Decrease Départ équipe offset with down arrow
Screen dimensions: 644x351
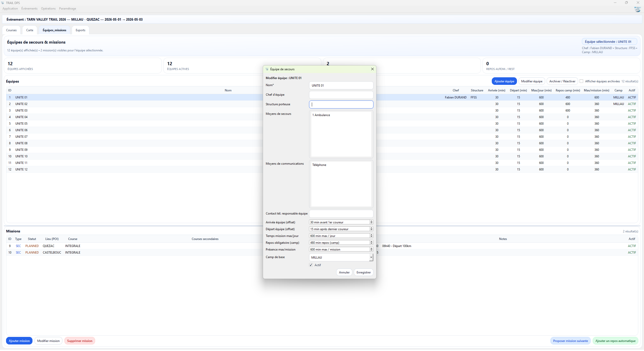371,230
